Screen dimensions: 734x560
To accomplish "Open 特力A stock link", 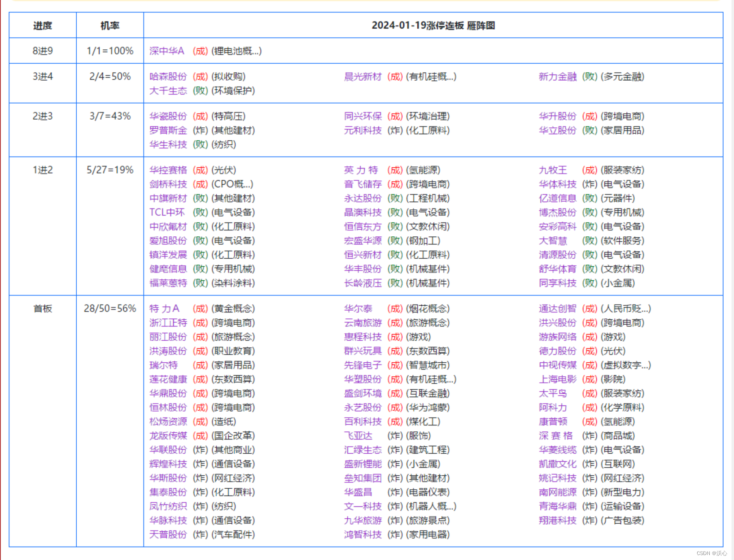I will (164, 308).
